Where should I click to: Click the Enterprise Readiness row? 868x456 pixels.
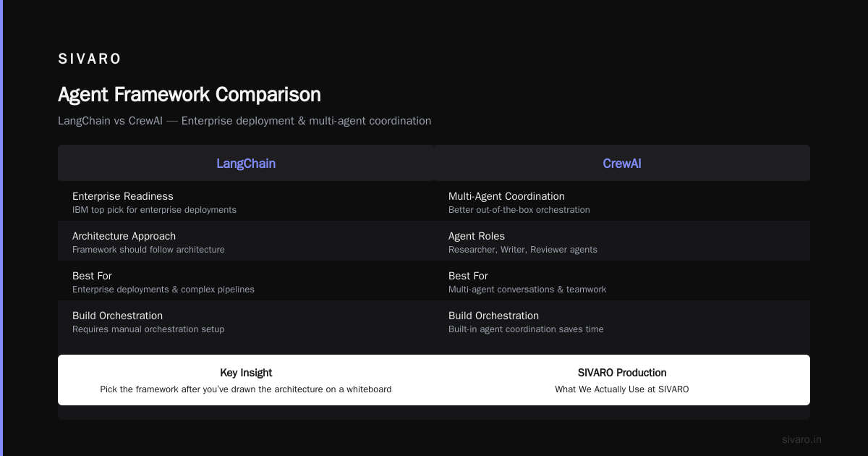[246, 201]
